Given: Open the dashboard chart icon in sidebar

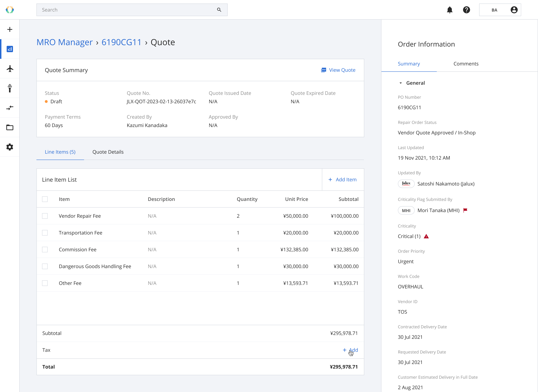Looking at the screenshot, I should [x=10, y=49].
